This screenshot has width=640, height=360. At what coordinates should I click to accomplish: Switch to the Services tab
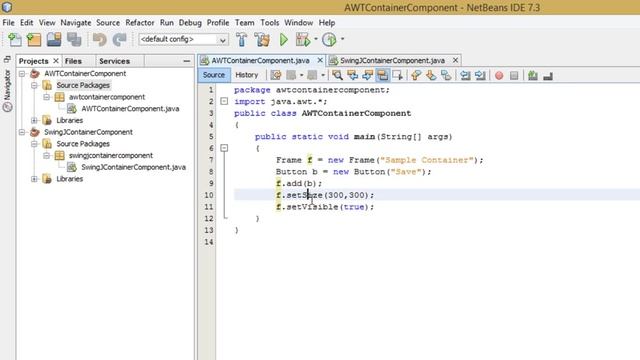pos(115,61)
